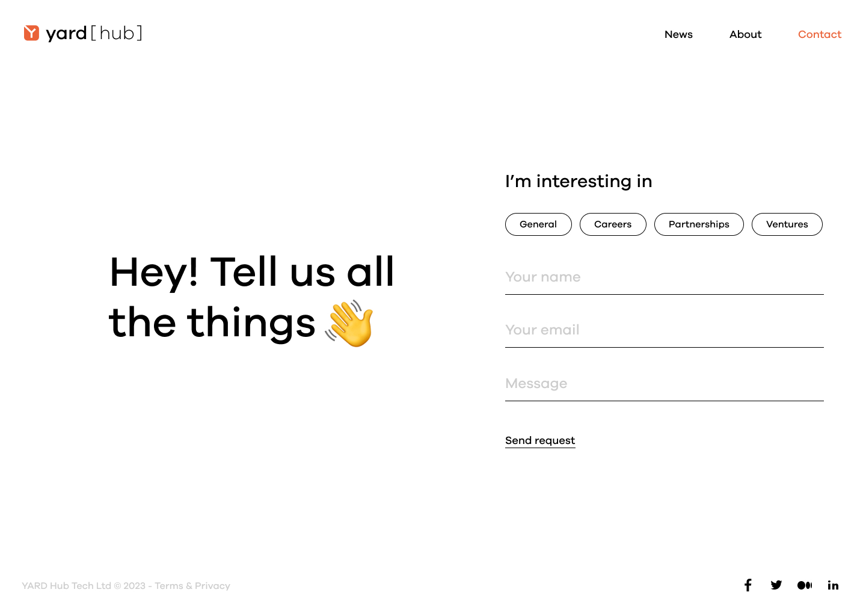Select the Careers interest option

pyautogui.click(x=613, y=224)
